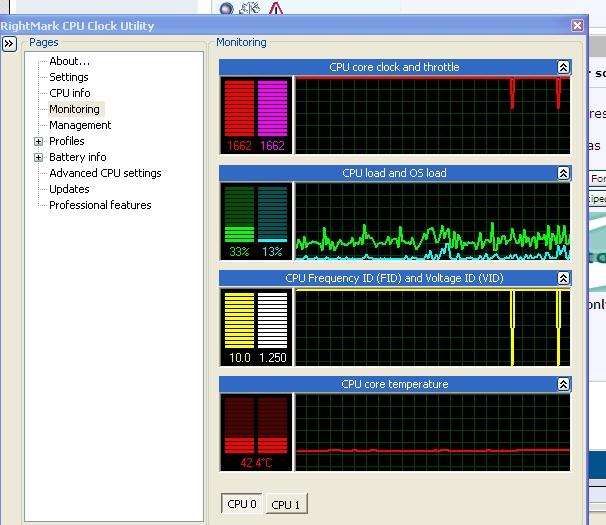Image resolution: width=606 pixels, height=525 pixels.
Task: Open the About... page
Action: tap(70, 61)
